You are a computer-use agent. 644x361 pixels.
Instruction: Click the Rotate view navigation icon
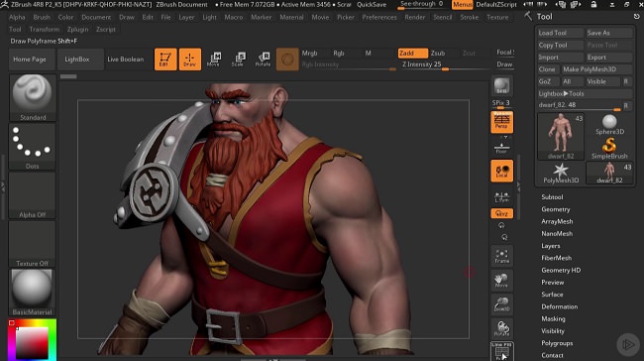[x=501, y=328]
